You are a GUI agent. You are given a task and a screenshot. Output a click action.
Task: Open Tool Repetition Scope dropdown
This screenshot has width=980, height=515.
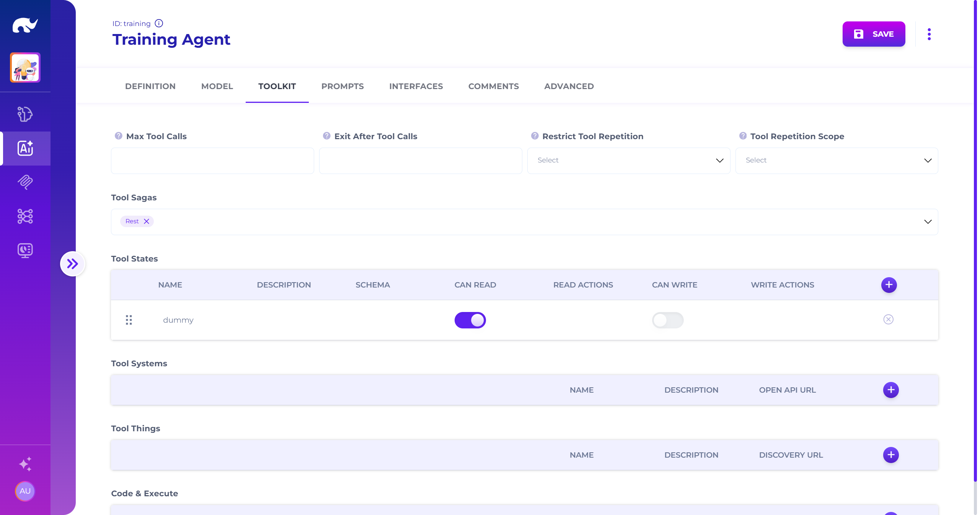pos(836,161)
